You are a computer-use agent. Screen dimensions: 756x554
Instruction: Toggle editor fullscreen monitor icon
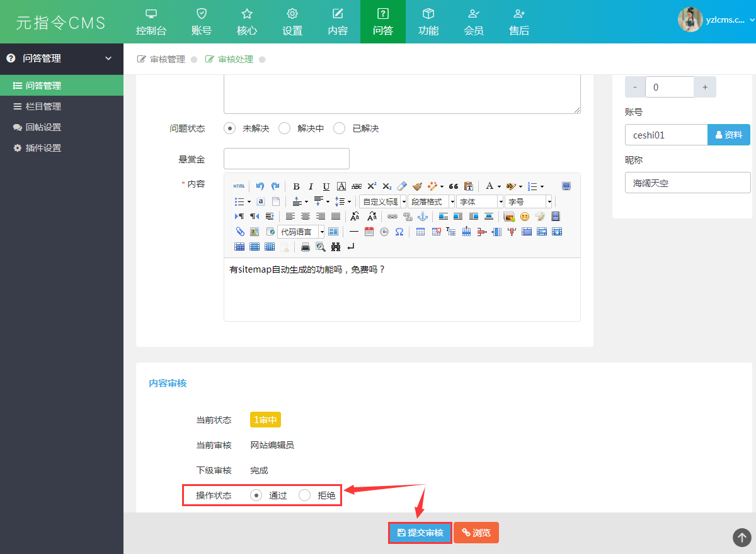[x=566, y=186]
